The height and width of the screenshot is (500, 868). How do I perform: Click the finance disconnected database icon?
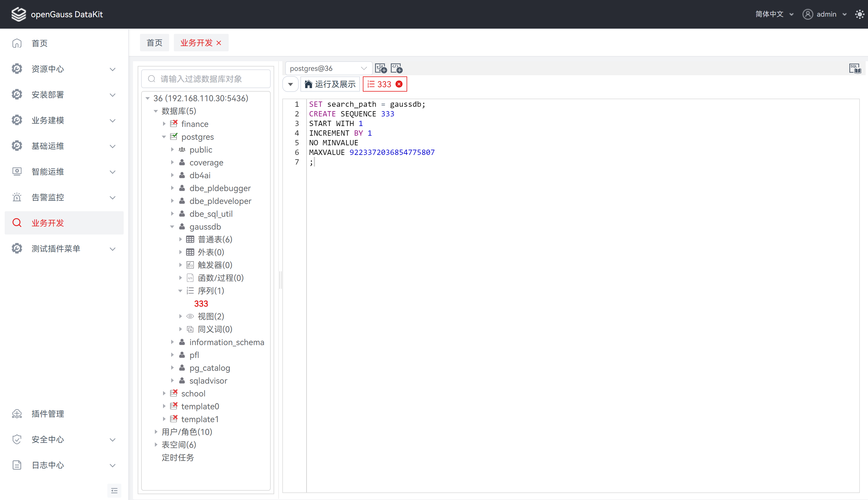click(174, 123)
